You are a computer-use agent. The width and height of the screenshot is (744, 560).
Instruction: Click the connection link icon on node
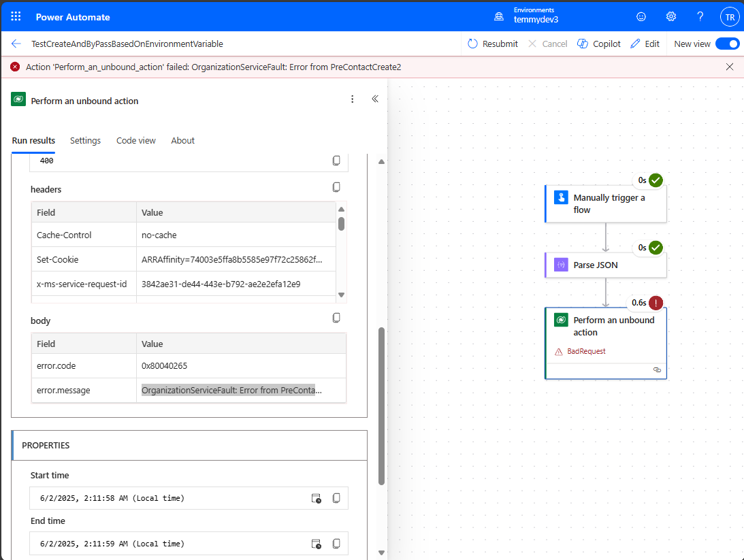coord(657,370)
